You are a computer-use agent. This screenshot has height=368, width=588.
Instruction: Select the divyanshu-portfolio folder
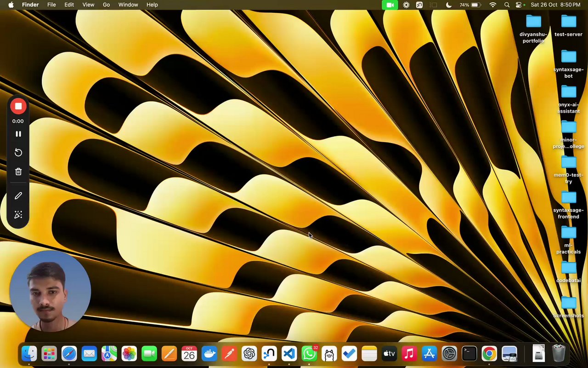click(533, 29)
